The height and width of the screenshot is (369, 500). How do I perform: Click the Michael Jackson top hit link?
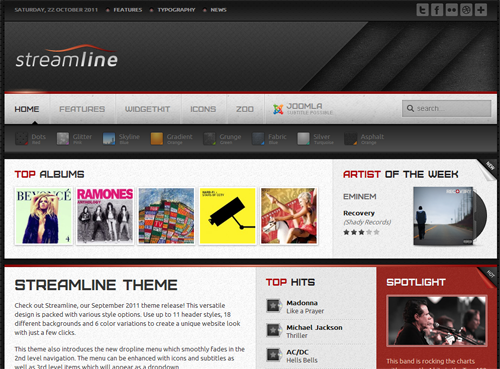tap(314, 328)
